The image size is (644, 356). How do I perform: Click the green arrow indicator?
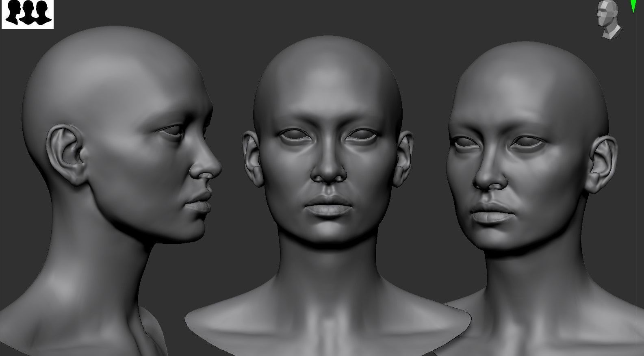[x=633, y=6]
